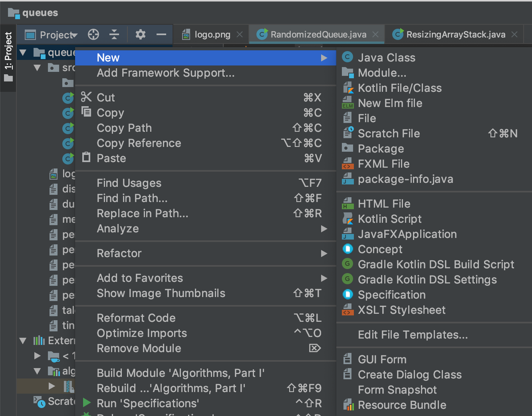Image resolution: width=532 pixels, height=416 pixels.
Task: Click the green Run 'Specifications' icon
Action: pyautogui.click(x=87, y=403)
